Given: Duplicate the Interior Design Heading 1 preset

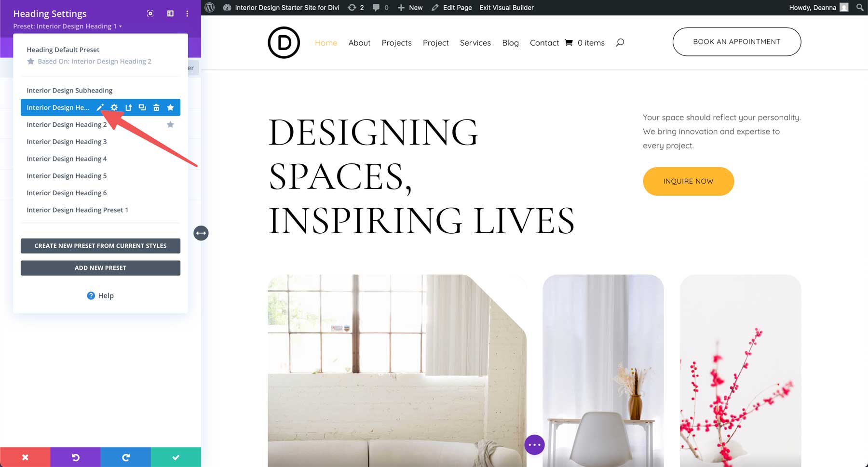Looking at the screenshot, I should [142, 107].
